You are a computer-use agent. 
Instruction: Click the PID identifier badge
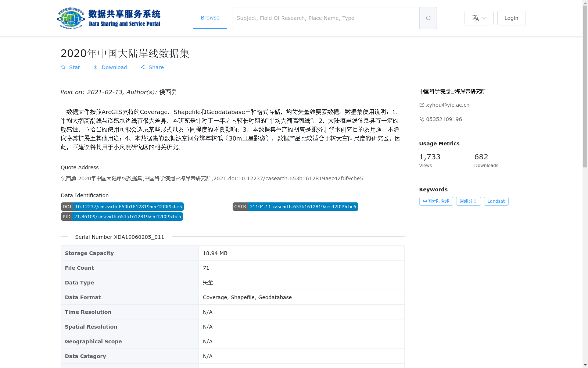click(122, 217)
